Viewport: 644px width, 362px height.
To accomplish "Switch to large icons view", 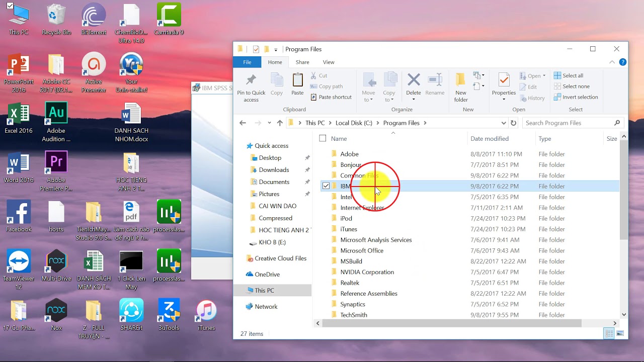I will (620, 333).
